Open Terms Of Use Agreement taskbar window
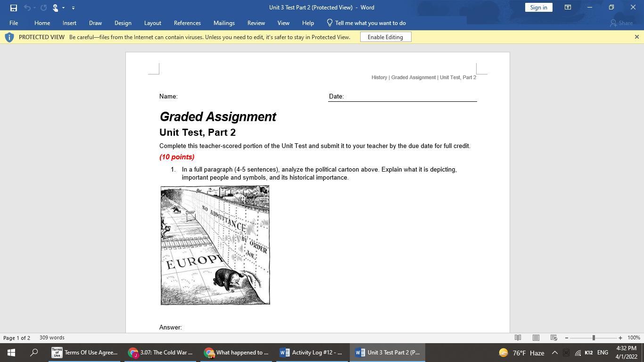This screenshot has width=644, height=362. [85, 353]
